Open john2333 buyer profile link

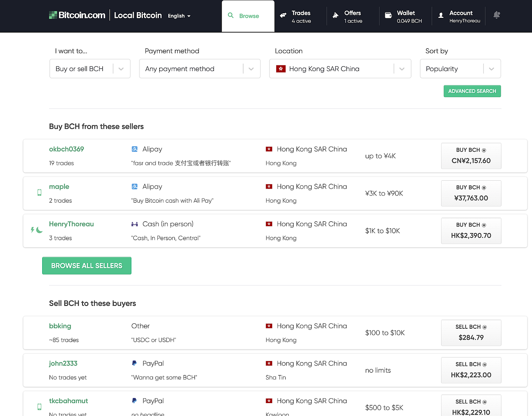[x=63, y=363]
